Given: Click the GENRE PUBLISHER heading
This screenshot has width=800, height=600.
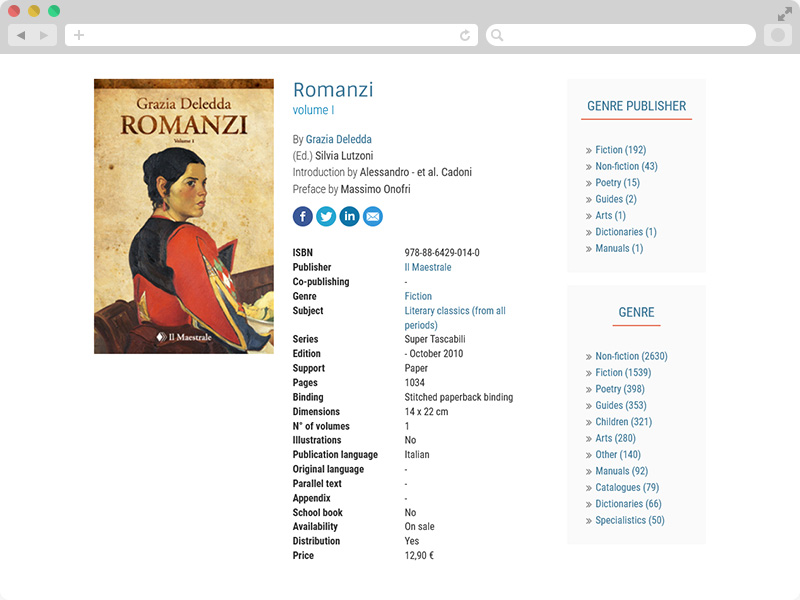Looking at the screenshot, I should (636, 106).
